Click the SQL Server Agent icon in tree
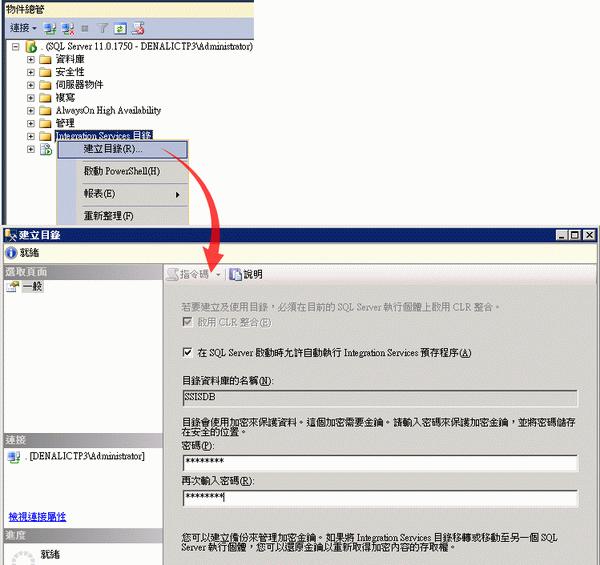Screen dimensions: 600x565 coord(46,149)
